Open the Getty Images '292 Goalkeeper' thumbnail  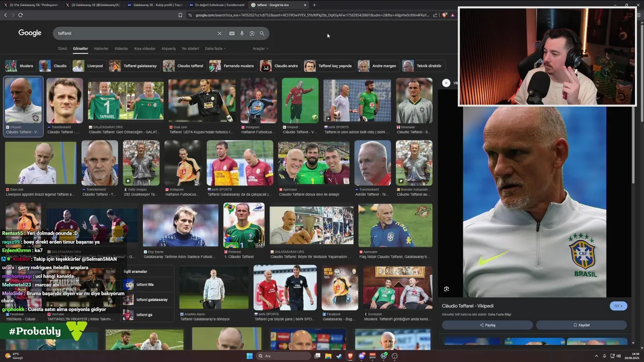(141, 163)
